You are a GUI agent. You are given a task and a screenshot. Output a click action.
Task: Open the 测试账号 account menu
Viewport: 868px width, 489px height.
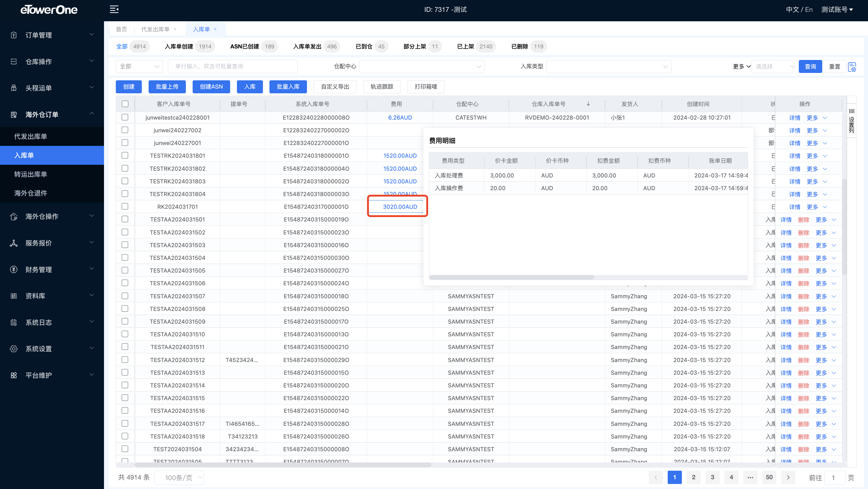[837, 10]
